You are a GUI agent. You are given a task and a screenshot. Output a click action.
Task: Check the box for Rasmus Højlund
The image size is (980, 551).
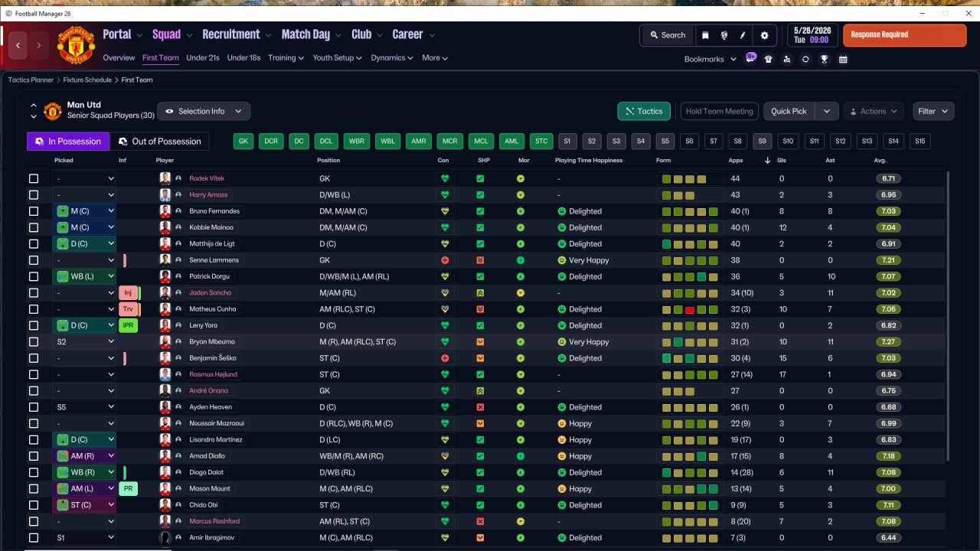(x=34, y=374)
